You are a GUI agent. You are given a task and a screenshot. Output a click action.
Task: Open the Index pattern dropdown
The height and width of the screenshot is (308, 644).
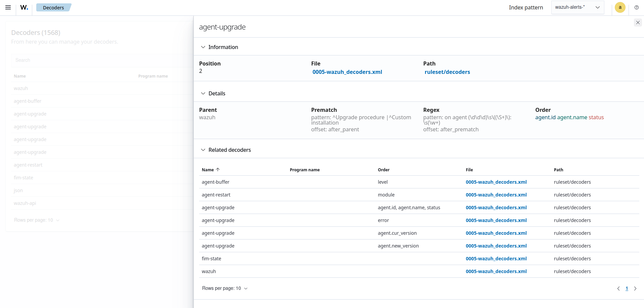(577, 7)
